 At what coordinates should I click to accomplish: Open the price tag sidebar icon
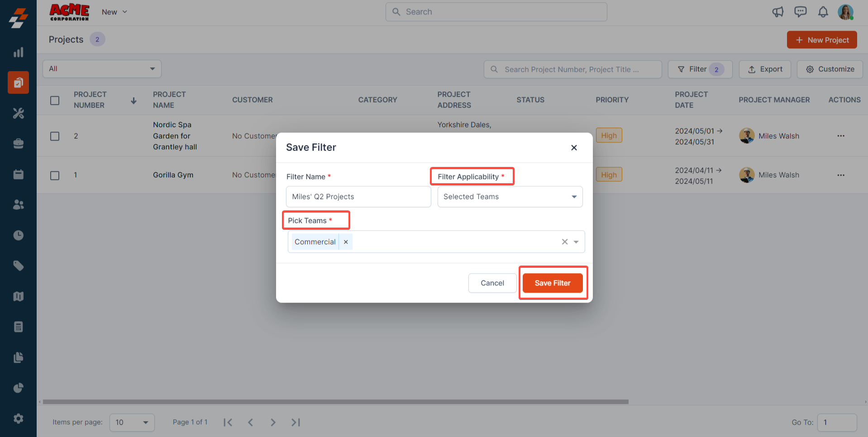18,266
